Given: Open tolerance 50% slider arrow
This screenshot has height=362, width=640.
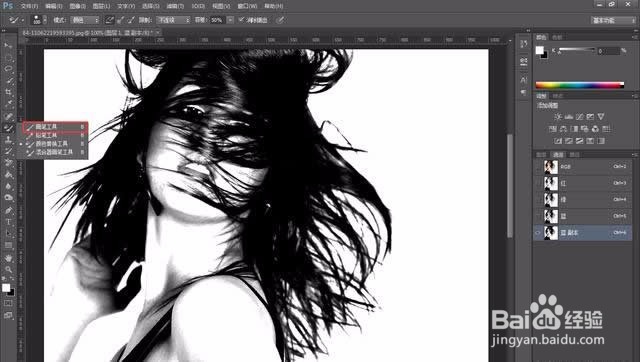Looking at the screenshot, I should tap(230, 20).
